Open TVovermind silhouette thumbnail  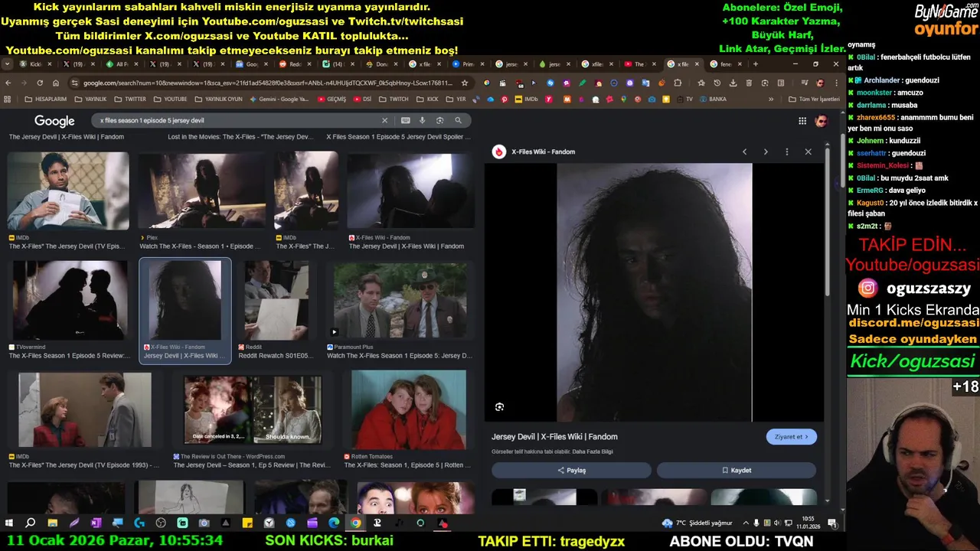[x=70, y=300]
